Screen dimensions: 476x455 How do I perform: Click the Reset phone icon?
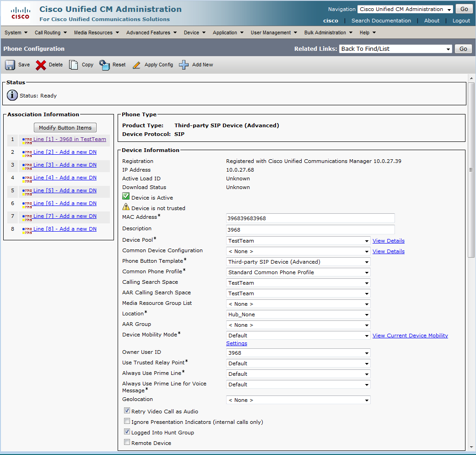[x=105, y=65]
